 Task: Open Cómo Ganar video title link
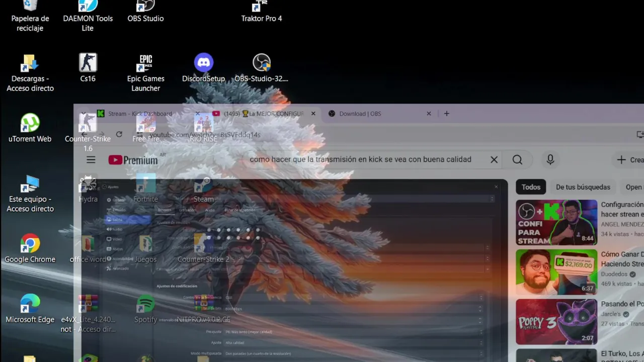tap(622, 259)
